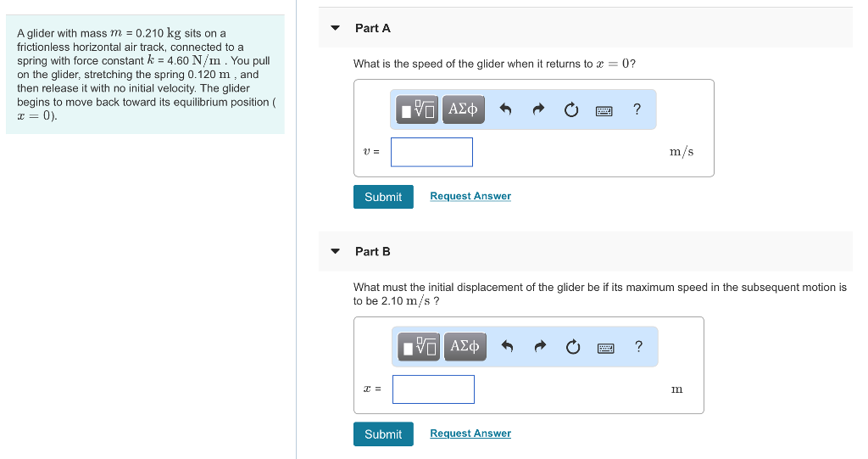Open help question mark in Part A
The image size is (868, 459).
pos(637,109)
